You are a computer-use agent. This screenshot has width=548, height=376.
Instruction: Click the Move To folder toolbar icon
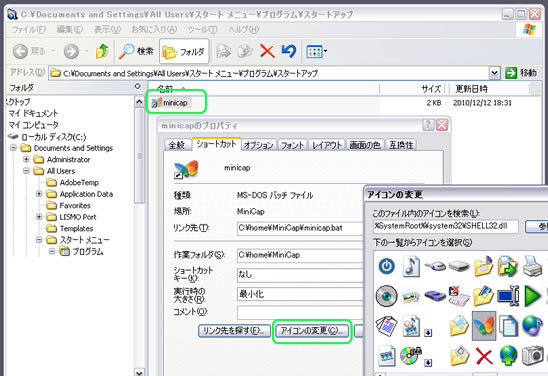click(x=224, y=52)
